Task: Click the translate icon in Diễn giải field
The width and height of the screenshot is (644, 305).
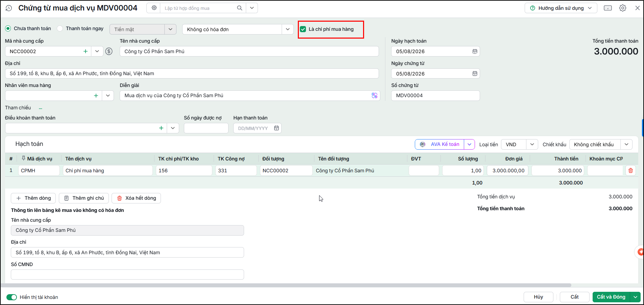Action: click(374, 95)
